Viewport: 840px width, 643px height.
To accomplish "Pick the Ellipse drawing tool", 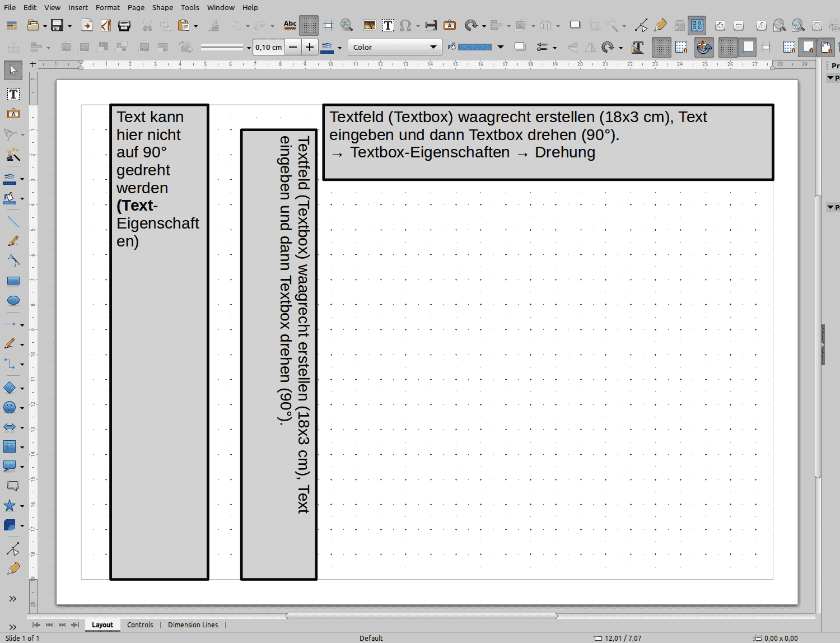I will click(x=13, y=301).
